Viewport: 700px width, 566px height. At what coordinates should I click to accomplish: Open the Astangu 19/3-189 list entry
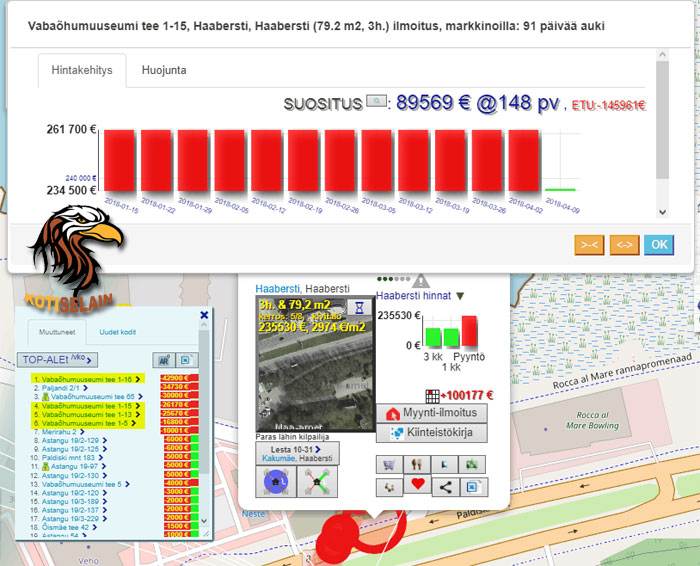[70, 501]
